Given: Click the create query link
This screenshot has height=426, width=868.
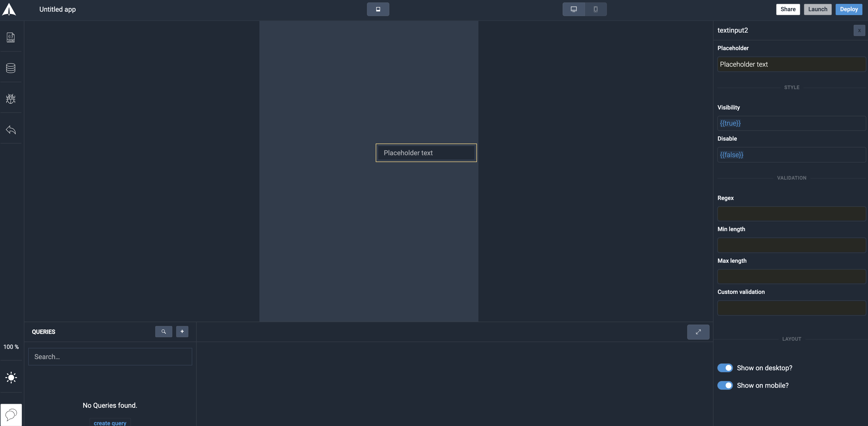Looking at the screenshot, I should coord(110,423).
